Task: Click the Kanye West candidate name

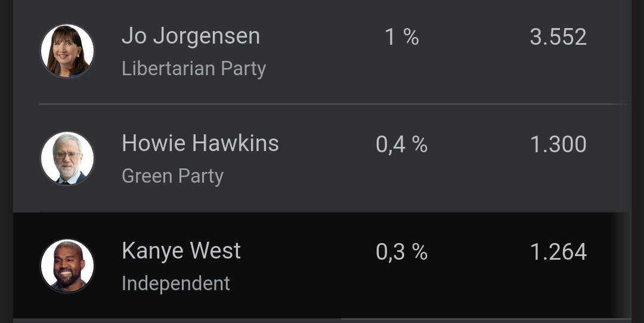Action: tap(181, 251)
